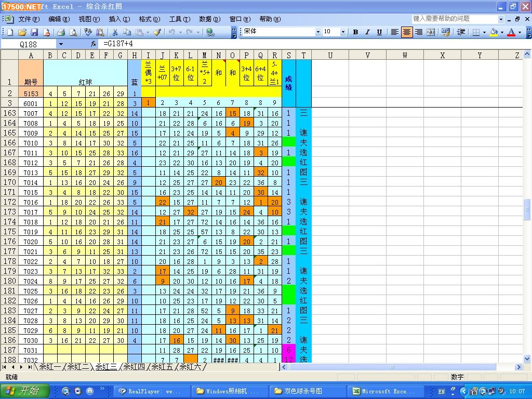
Task: Toggle the highlighted Center alignment button
Action: tap(406, 32)
